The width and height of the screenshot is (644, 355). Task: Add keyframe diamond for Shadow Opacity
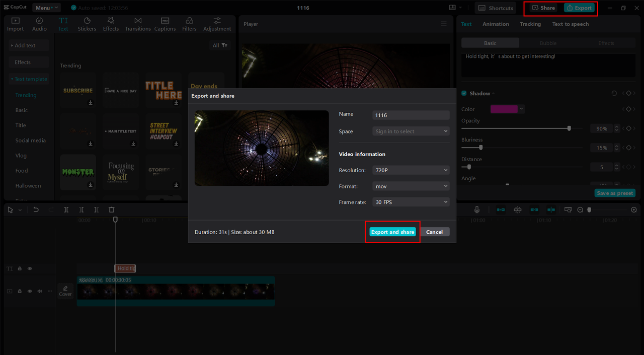pyautogui.click(x=628, y=128)
